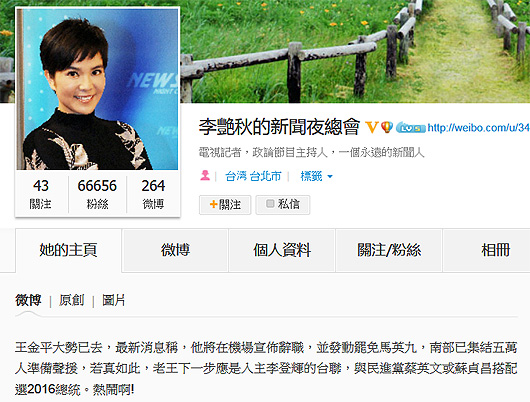The height and width of the screenshot is (402, 530).
Task: Open the 她的主頁 tab
Action: [68, 250]
